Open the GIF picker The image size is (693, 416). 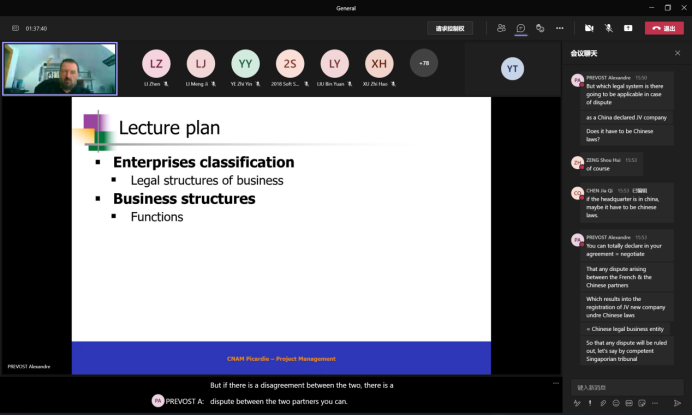(x=628, y=403)
